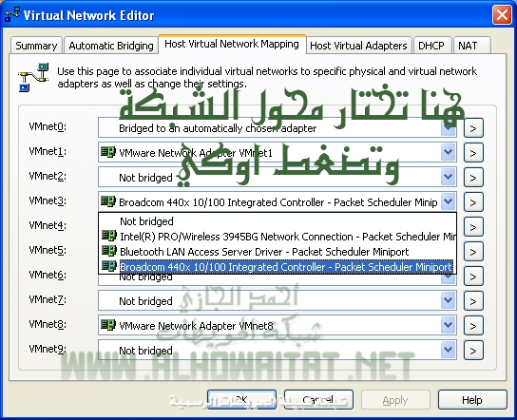Open VMnet3 settings arrow button
This screenshot has width=517, height=420.
pos(473,202)
